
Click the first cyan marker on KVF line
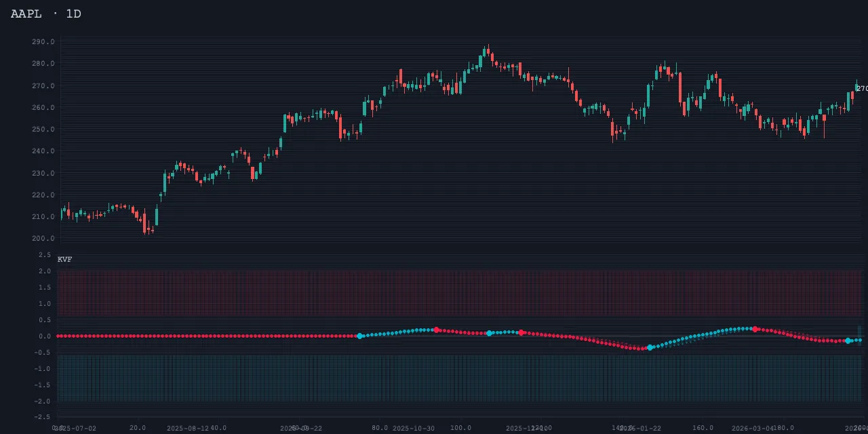[x=360, y=336]
